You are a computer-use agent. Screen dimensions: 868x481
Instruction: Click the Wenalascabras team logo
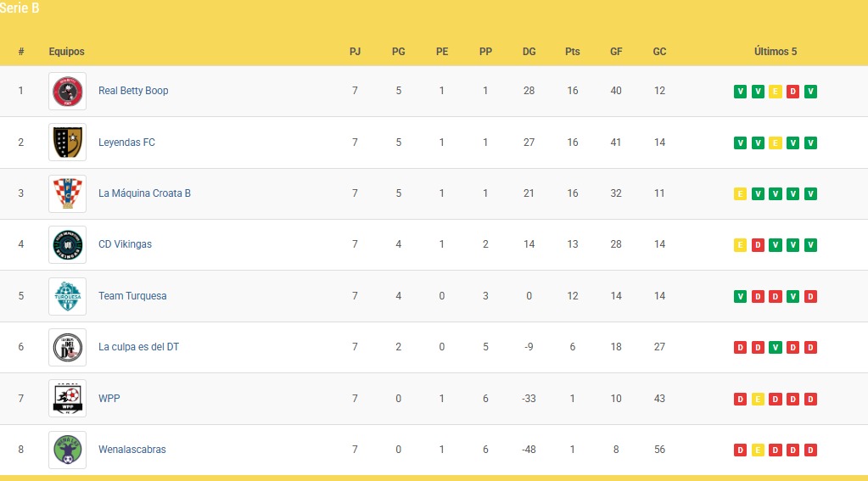67,450
